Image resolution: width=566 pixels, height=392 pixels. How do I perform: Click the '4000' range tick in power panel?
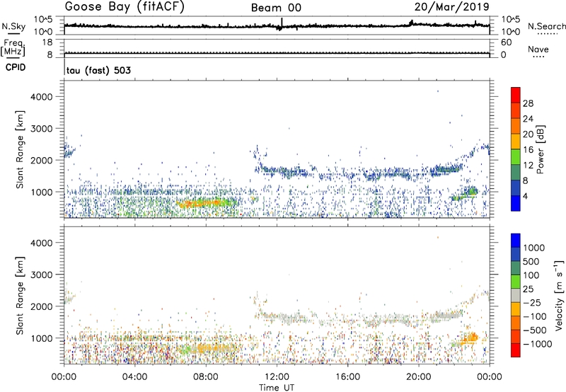tap(41, 97)
